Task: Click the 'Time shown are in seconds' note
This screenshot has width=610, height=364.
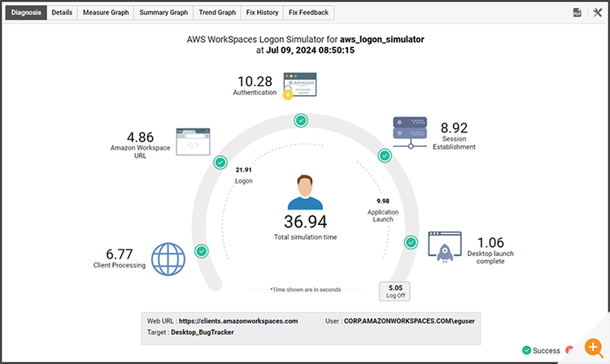Action: tap(305, 289)
